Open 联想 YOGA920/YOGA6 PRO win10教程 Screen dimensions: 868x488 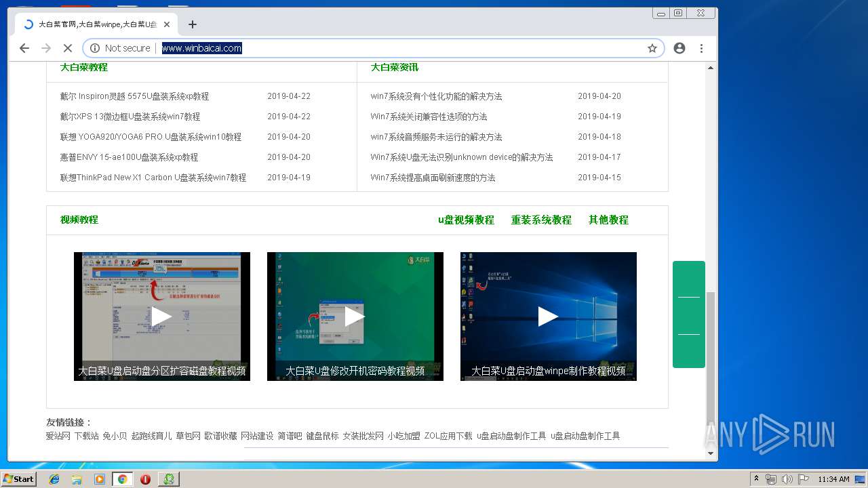[x=151, y=137]
